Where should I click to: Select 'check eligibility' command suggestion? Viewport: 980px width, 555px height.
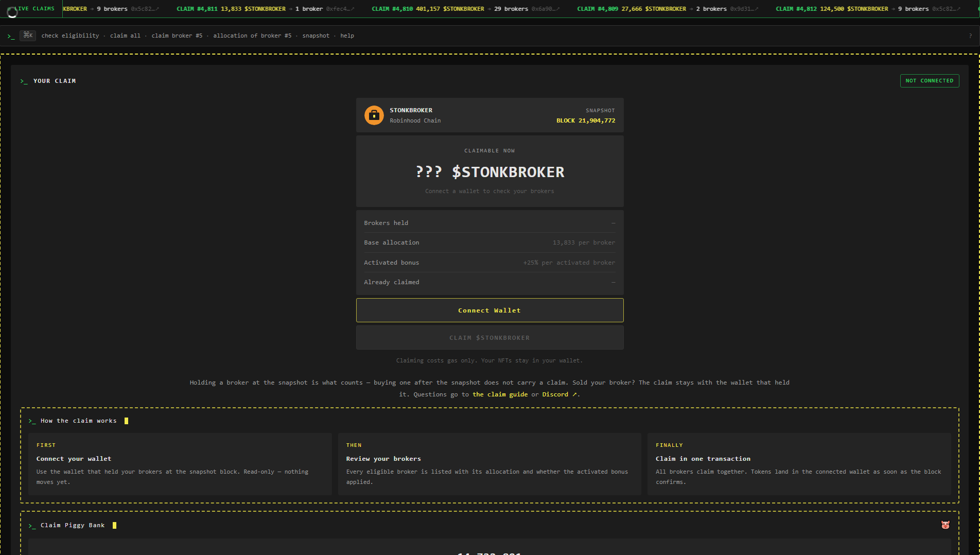coord(70,36)
